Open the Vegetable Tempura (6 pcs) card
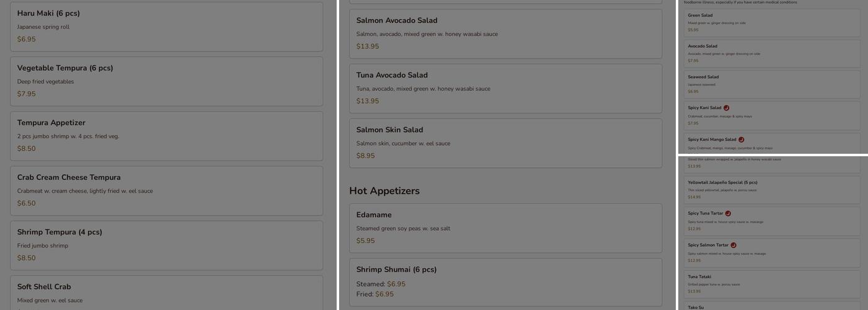This screenshot has height=310, width=868. pyautogui.click(x=166, y=81)
